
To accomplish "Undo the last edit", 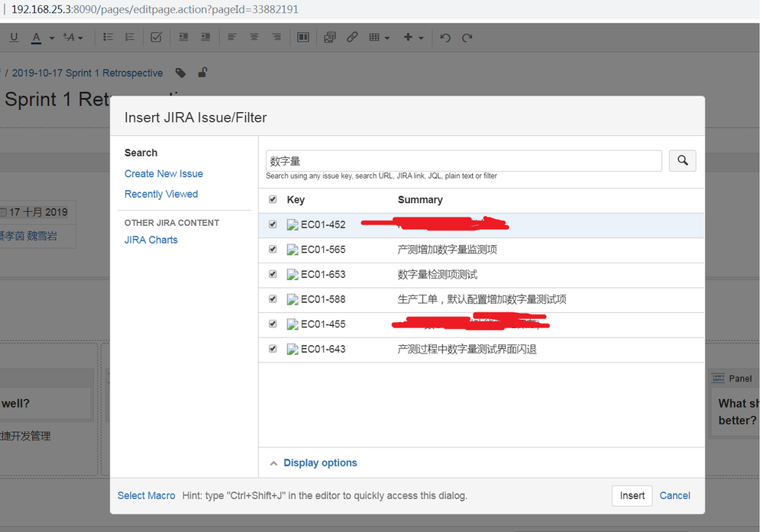I will [x=445, y=38].
